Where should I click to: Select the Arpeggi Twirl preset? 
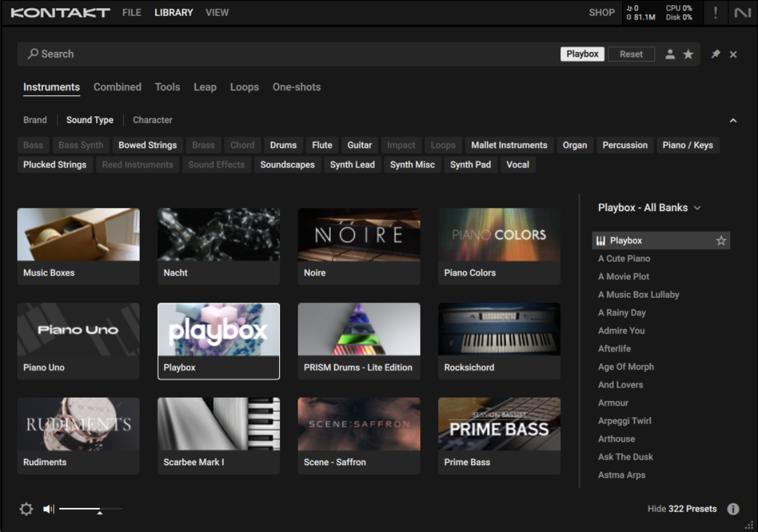click(661, 421)
